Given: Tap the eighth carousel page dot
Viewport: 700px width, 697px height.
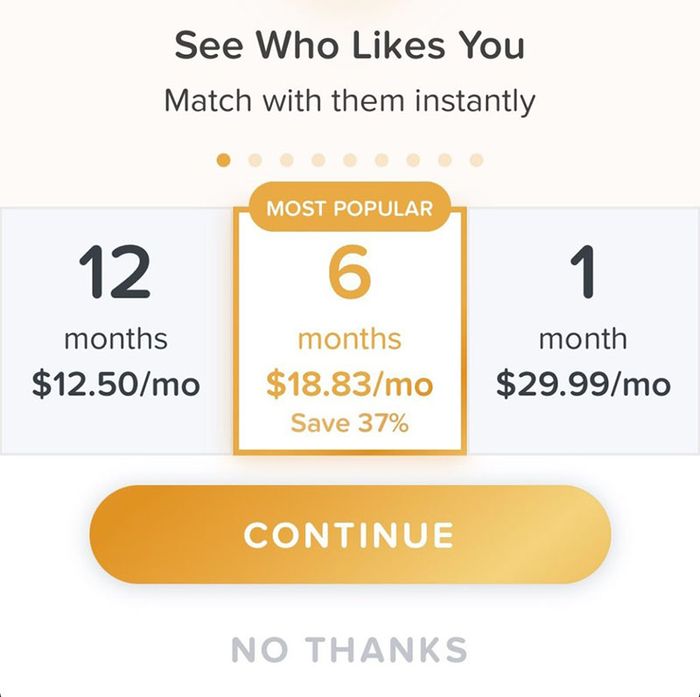Looking at the screenshot, I should (x=445, y=160).
